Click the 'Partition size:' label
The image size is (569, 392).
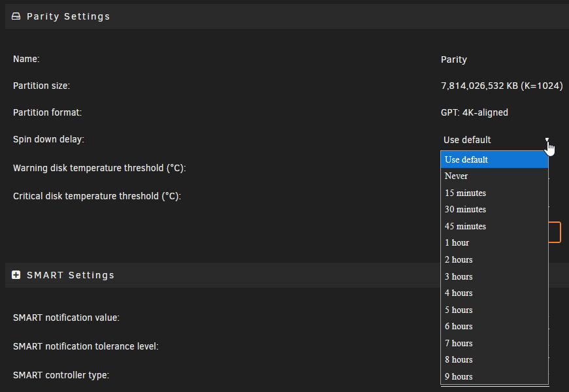(41, 86)
